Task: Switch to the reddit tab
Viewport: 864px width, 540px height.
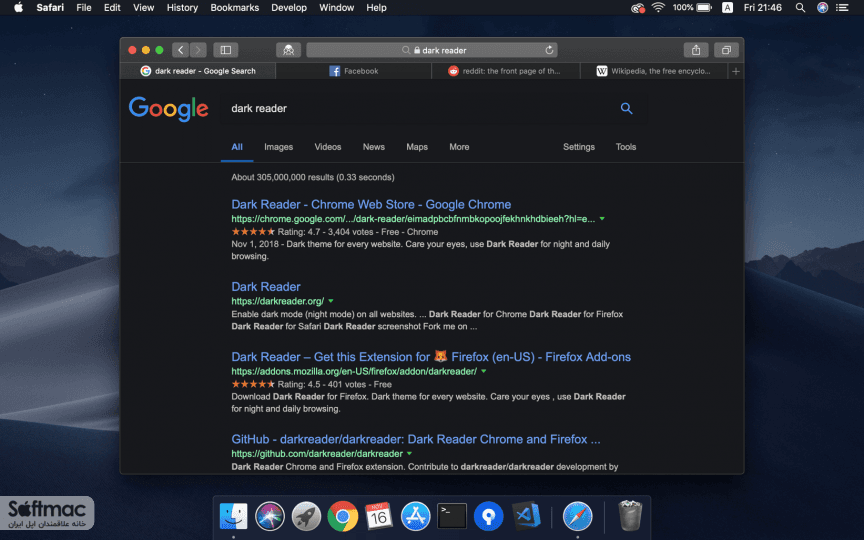Action: coord(506,71)
